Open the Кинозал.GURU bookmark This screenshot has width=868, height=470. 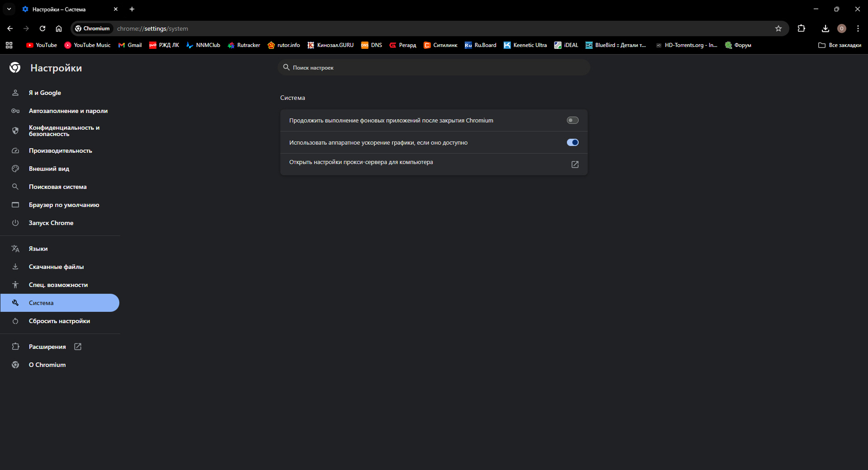(331, 45)
